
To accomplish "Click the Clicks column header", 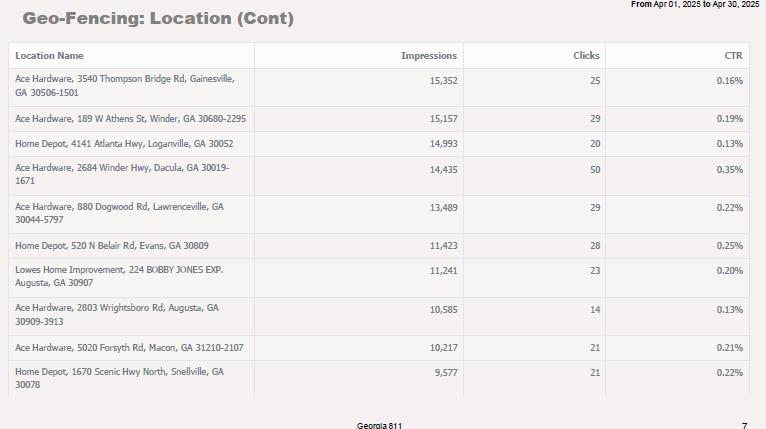I will (586, 56).
